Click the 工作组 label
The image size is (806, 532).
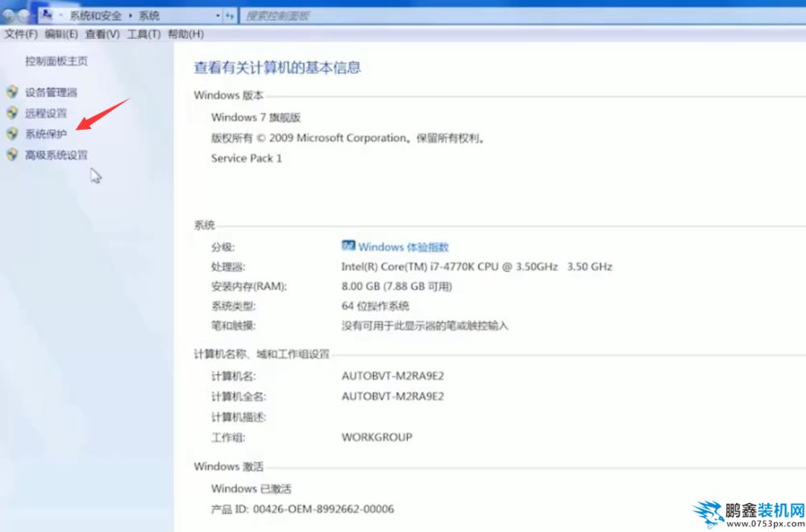click(228, 438)
